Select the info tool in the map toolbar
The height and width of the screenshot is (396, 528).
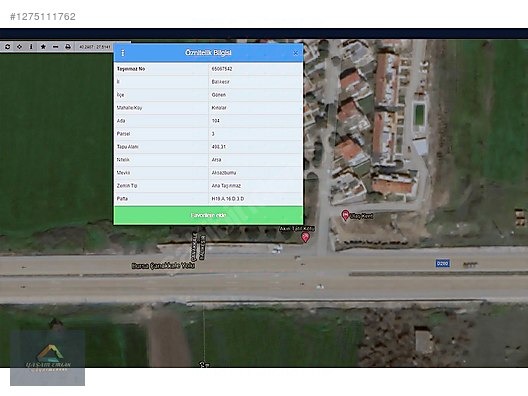31,46
